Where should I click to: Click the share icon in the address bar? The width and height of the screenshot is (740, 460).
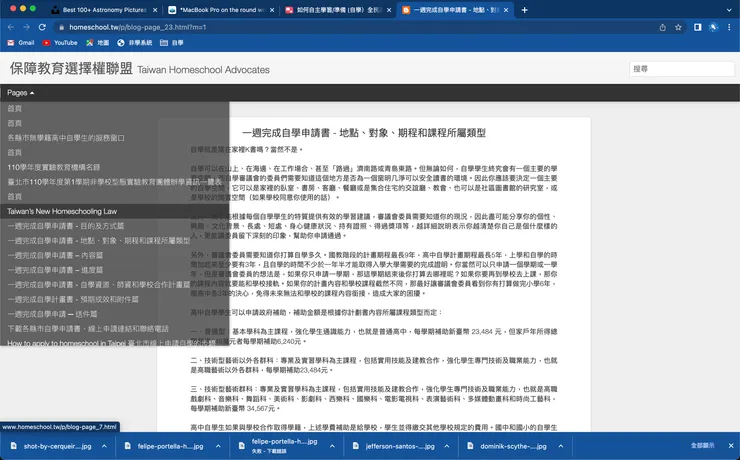point(663,27)
